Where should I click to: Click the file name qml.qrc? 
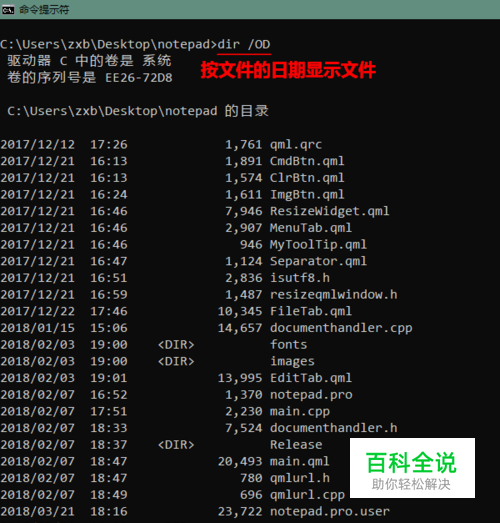[x=296, y=145]
